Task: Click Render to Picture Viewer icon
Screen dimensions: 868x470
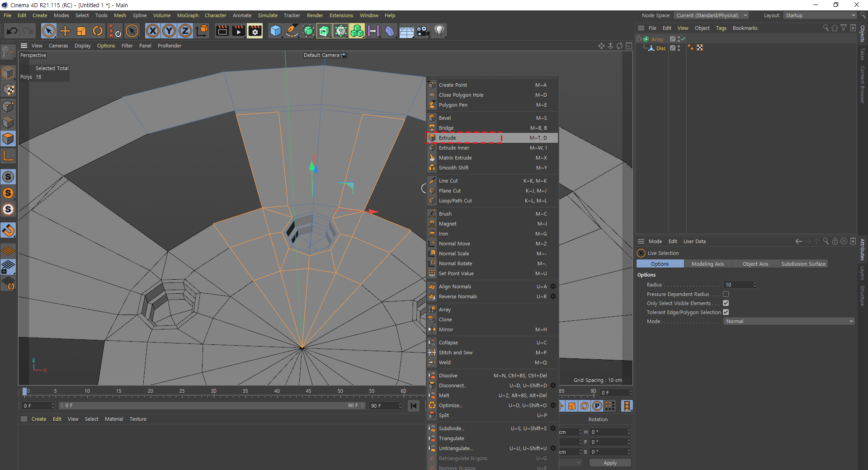Action: coord(238,31)
